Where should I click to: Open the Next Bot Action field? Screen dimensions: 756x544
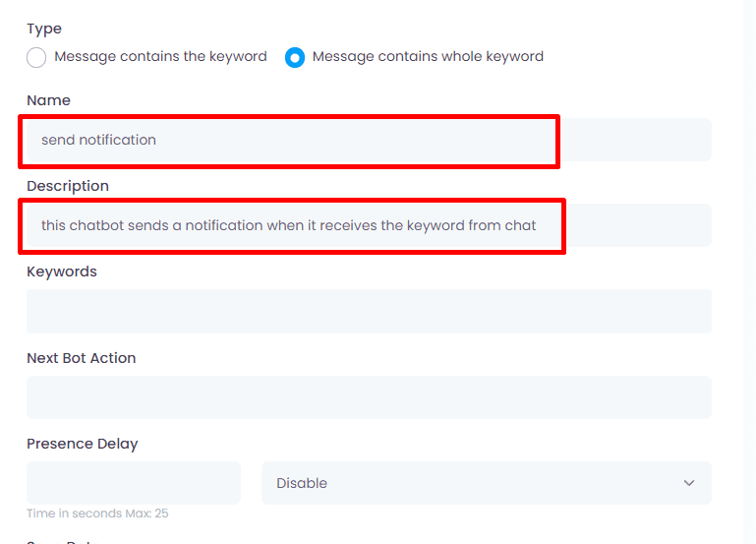369,397
